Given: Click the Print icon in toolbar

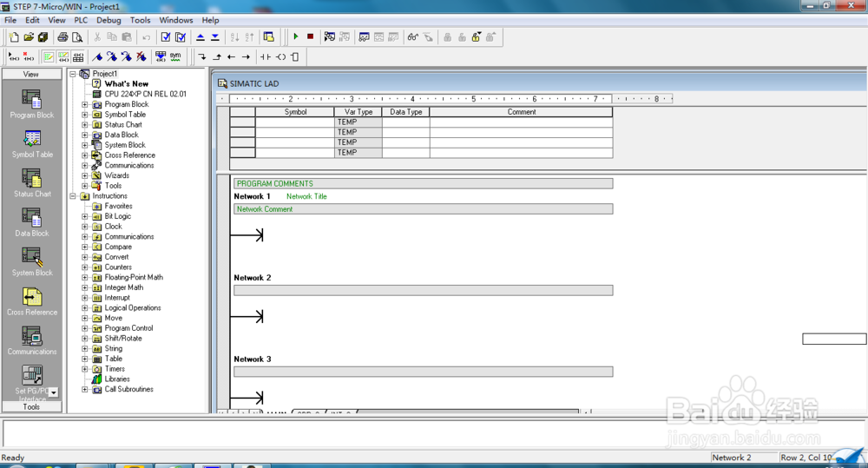Looking at the screenshot, I should point(62,37).
